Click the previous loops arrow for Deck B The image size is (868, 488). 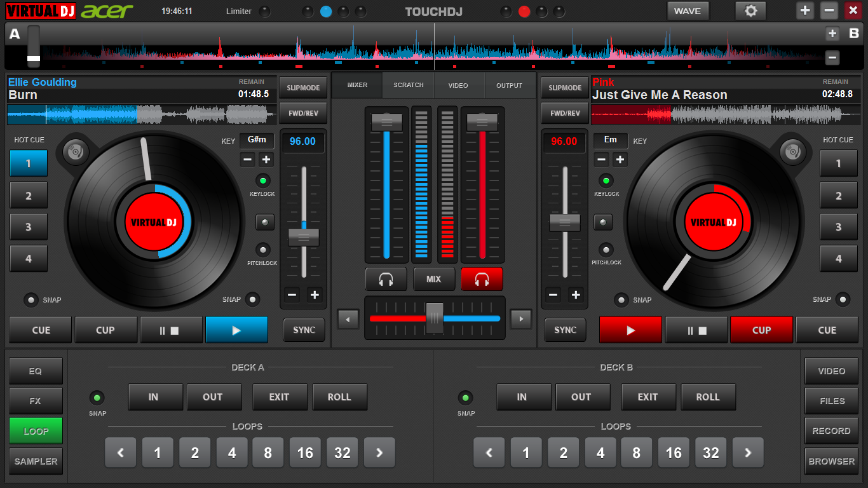point(489,452)
